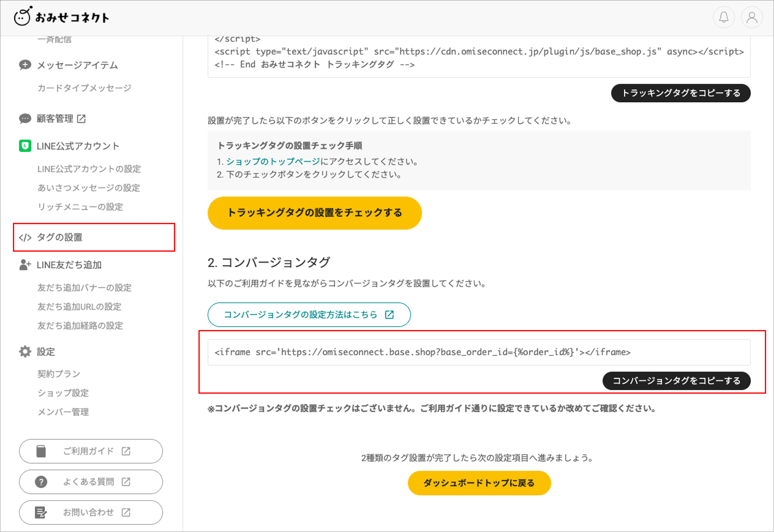Open コンバージョンタグの設定方法はこちら guide
This screenshot has height=532, width=774.
[x=309, y=315]
